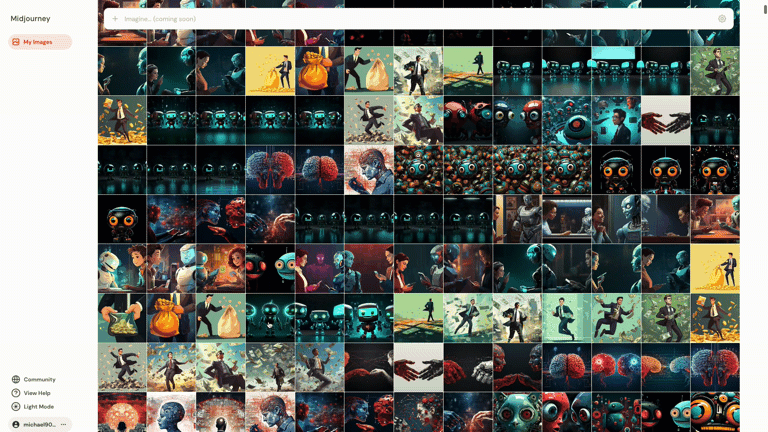The height and width of the screenshot is (432, 768).
Task: Open settings icon at right of Imagine bar
Action: point(722,19)
